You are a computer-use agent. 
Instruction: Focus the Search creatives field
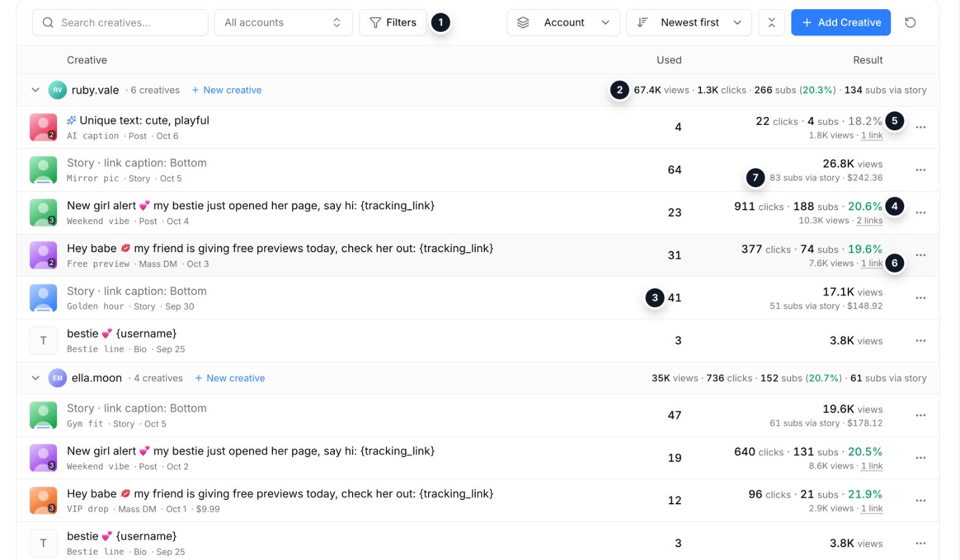(120, 23)
